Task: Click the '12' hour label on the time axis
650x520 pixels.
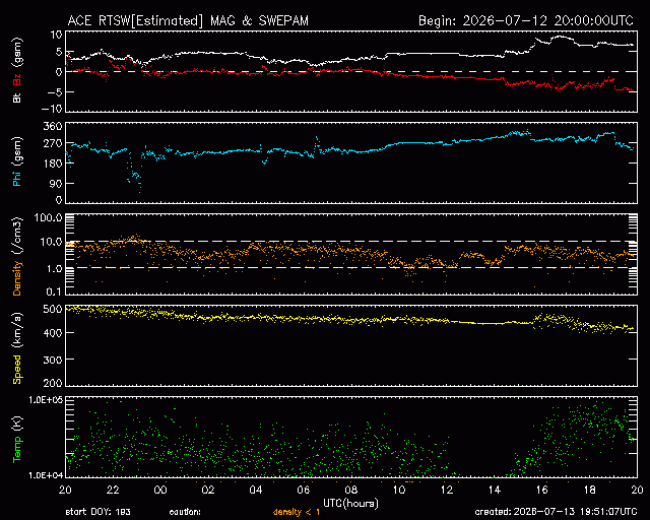Action: 446,490
